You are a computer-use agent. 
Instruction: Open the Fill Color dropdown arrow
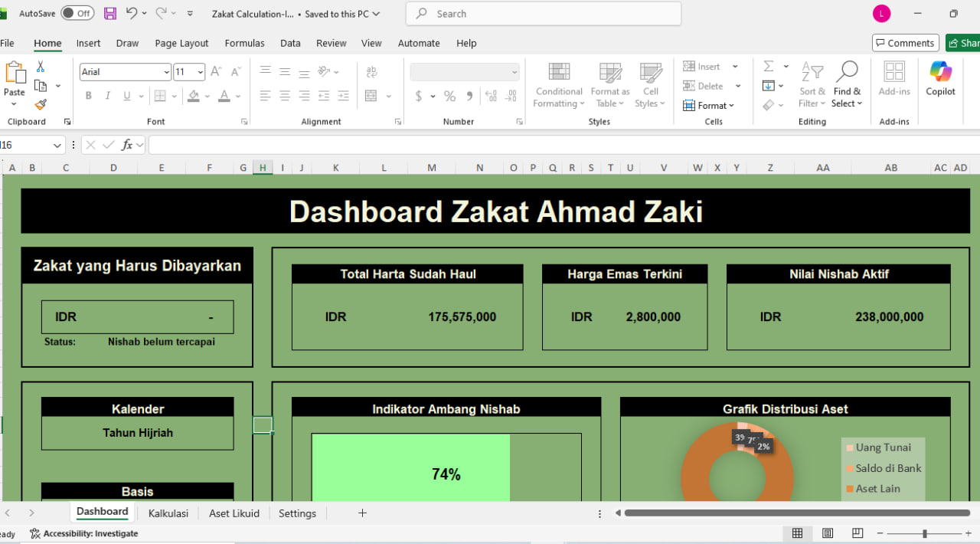[205, 95]
